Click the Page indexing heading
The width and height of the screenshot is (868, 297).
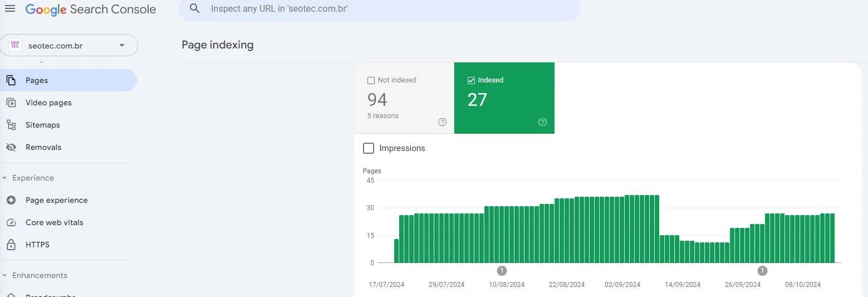click(x=218, y=45)
